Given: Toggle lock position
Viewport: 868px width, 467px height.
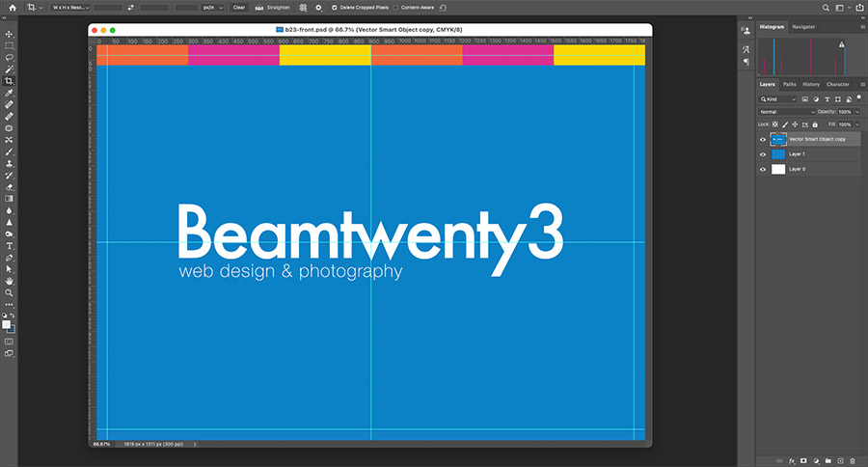Looking at the screenshot, I should pyautogui.click(x=795, y=124).
